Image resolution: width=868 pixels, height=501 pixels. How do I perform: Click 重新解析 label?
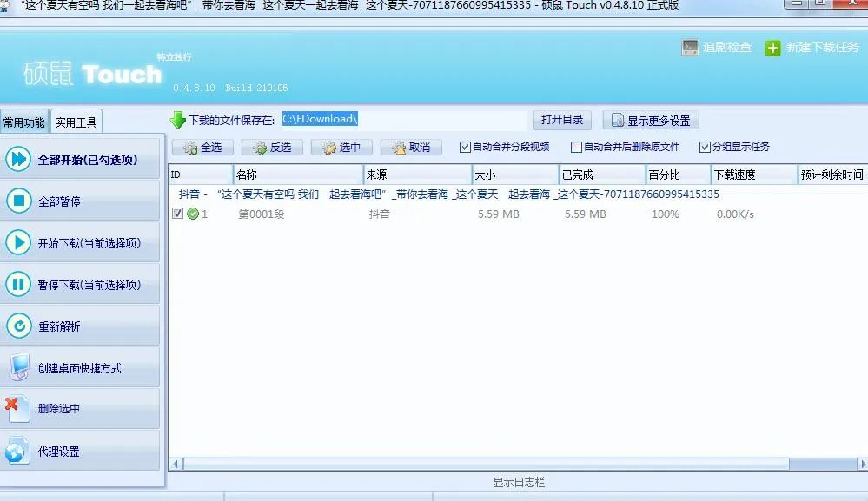tap(59, 326)
